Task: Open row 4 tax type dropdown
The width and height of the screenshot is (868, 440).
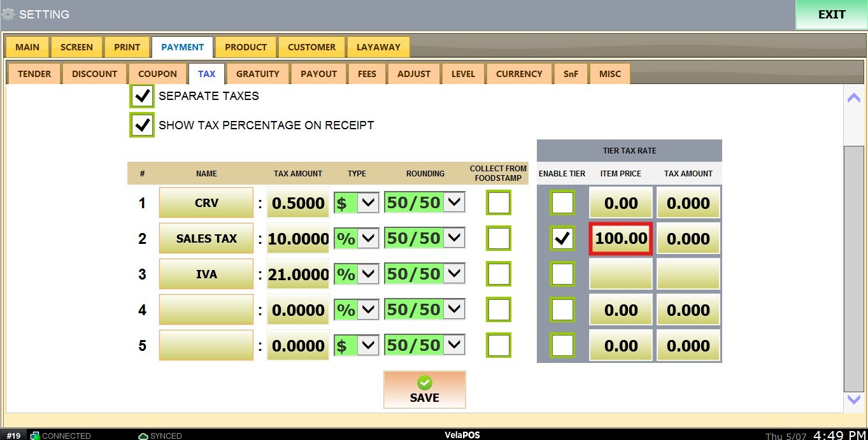Action: (x=357, y=310)
